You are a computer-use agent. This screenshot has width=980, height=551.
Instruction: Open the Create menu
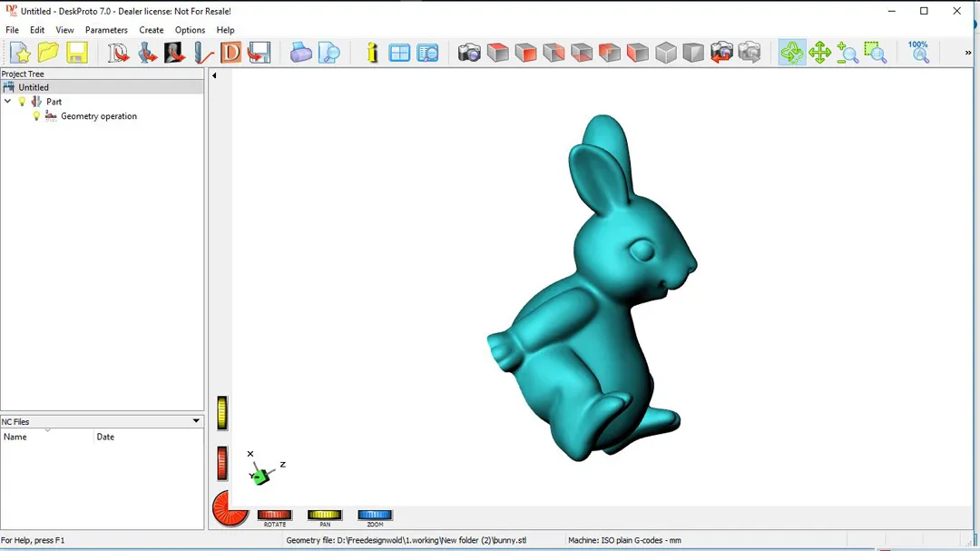[151, 30]
